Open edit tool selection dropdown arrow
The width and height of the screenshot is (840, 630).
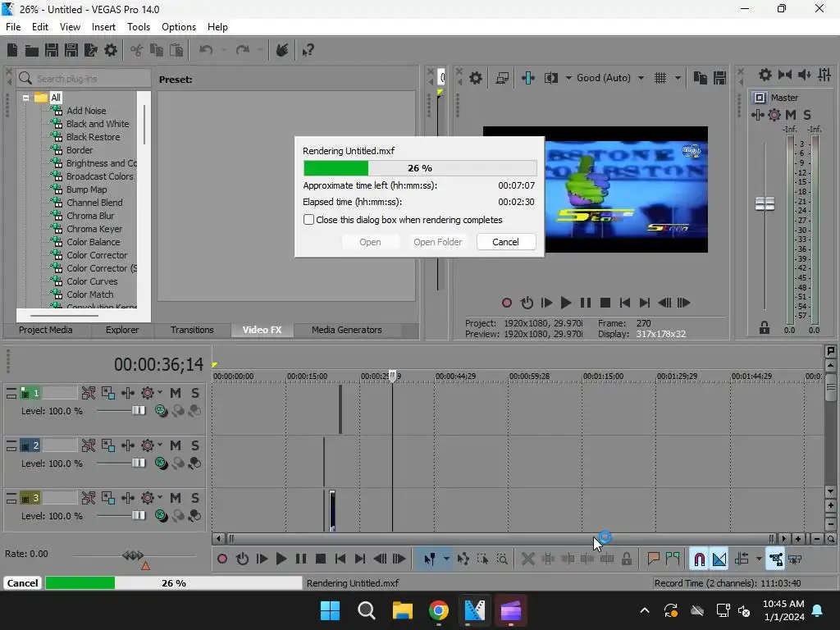[446, 559]
